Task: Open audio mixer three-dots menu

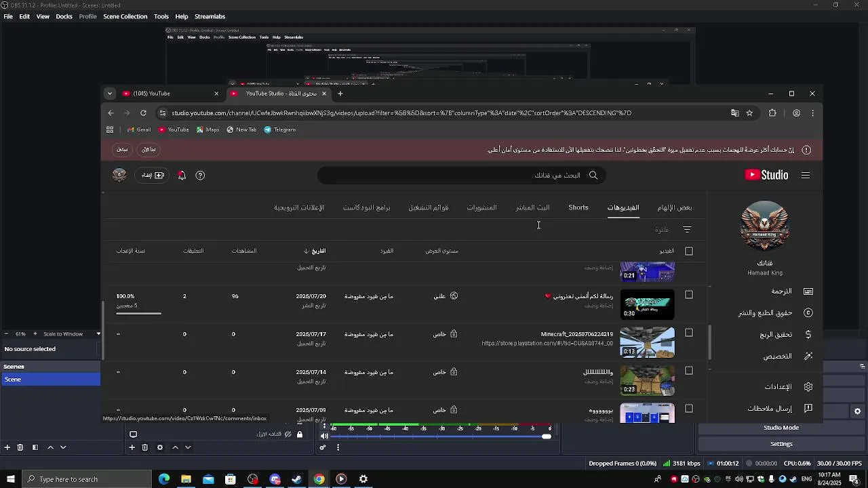Action: (338, 447)
